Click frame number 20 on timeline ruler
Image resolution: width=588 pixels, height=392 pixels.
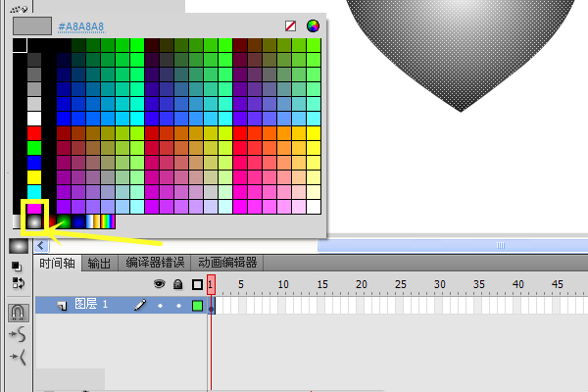tap(362, 284)
